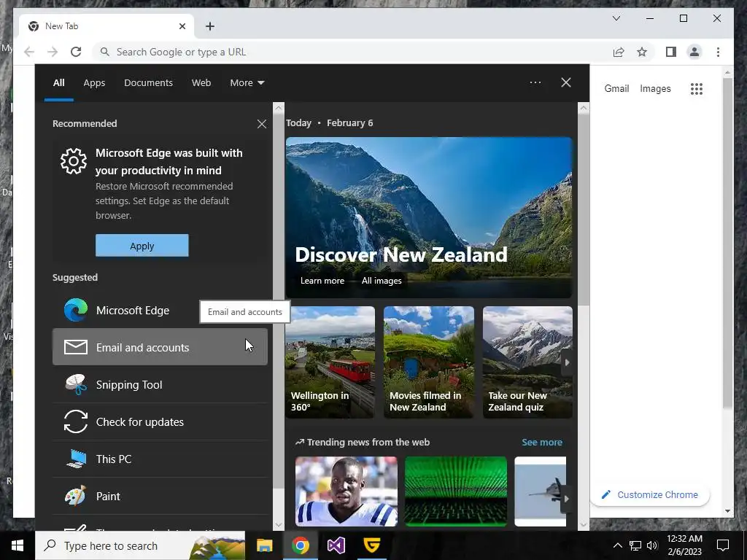This screenshot has height=560, width=747.
Task: Click the Today February 6 heading
Action: (x=330, y=122)
